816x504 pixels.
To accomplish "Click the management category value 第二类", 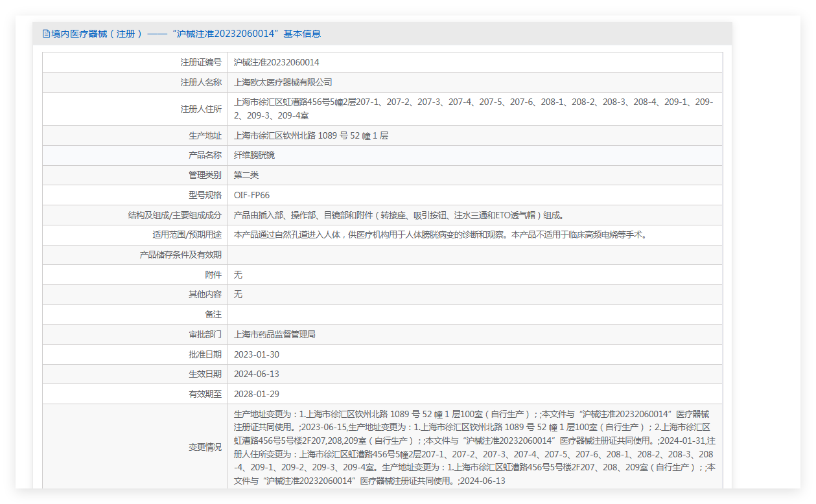I will pos(246,176).
